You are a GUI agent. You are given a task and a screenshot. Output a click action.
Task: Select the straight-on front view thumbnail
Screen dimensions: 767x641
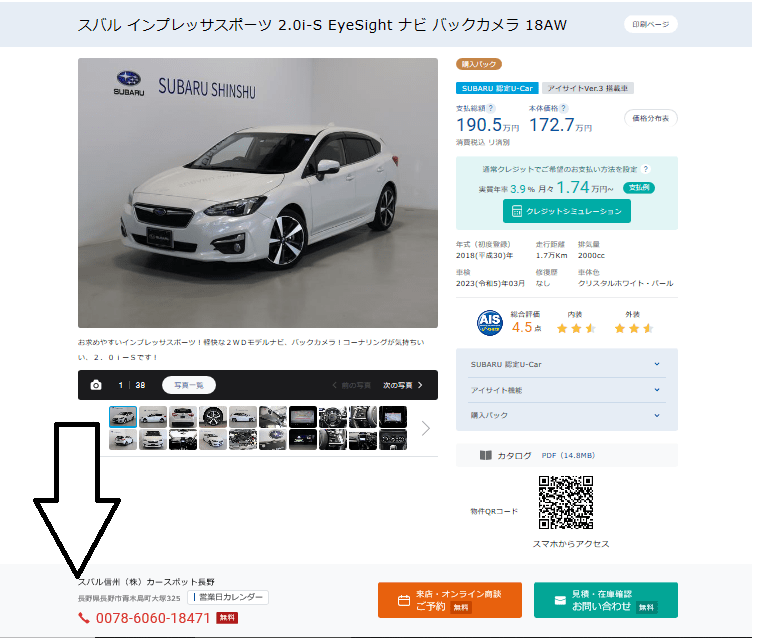click(153, 439)
